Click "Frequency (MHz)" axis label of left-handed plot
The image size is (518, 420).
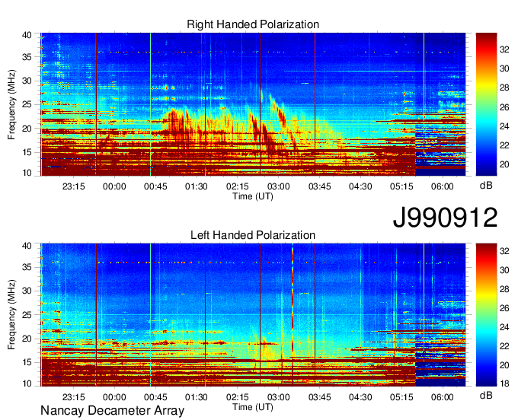pyautogui.click(x=11, y=315)
